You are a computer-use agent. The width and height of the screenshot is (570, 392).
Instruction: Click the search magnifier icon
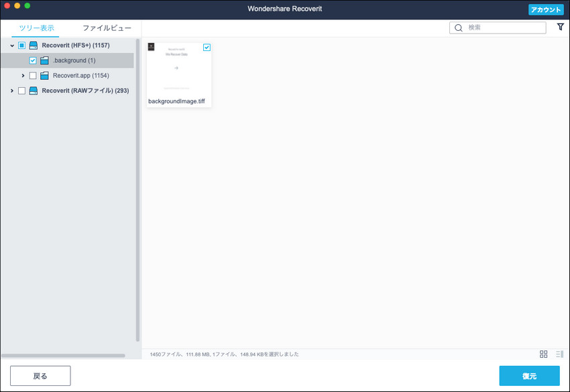459,28
